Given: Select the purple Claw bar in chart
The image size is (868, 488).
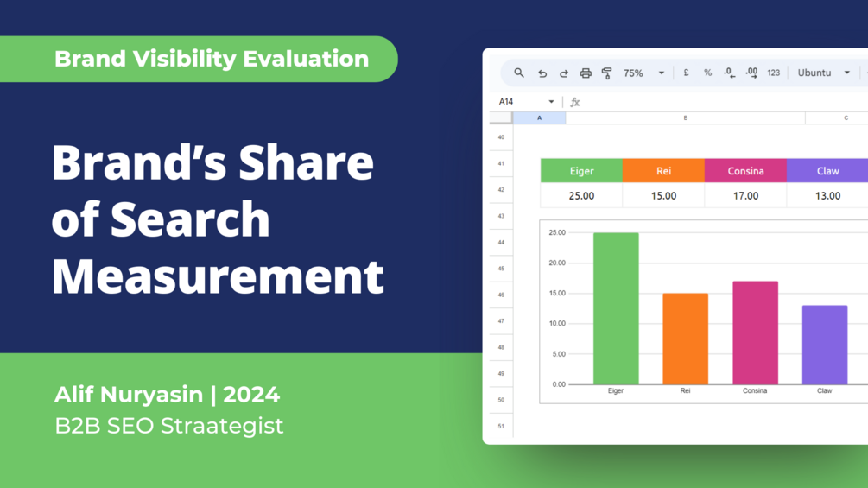Looking at the screenshot, I should (824, 345).
